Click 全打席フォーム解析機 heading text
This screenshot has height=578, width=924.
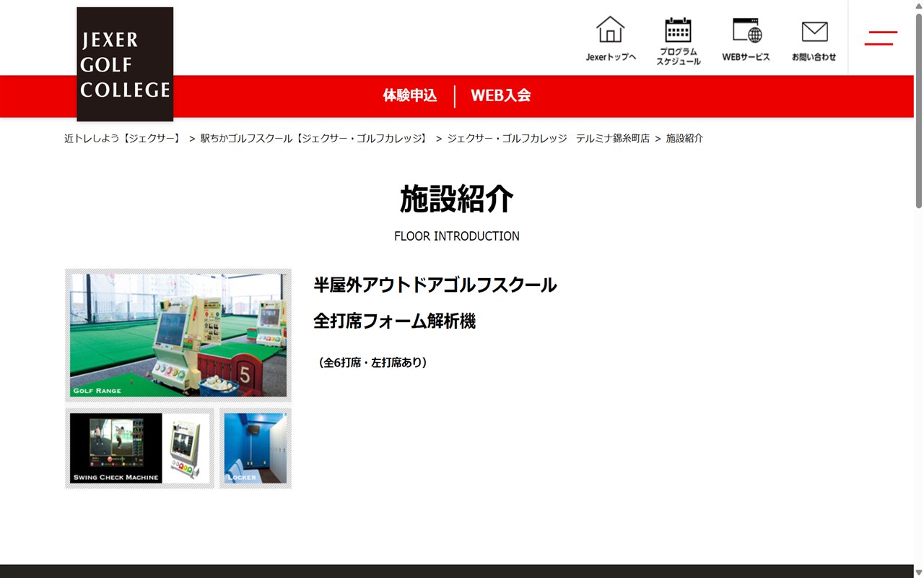click(394, 321)
